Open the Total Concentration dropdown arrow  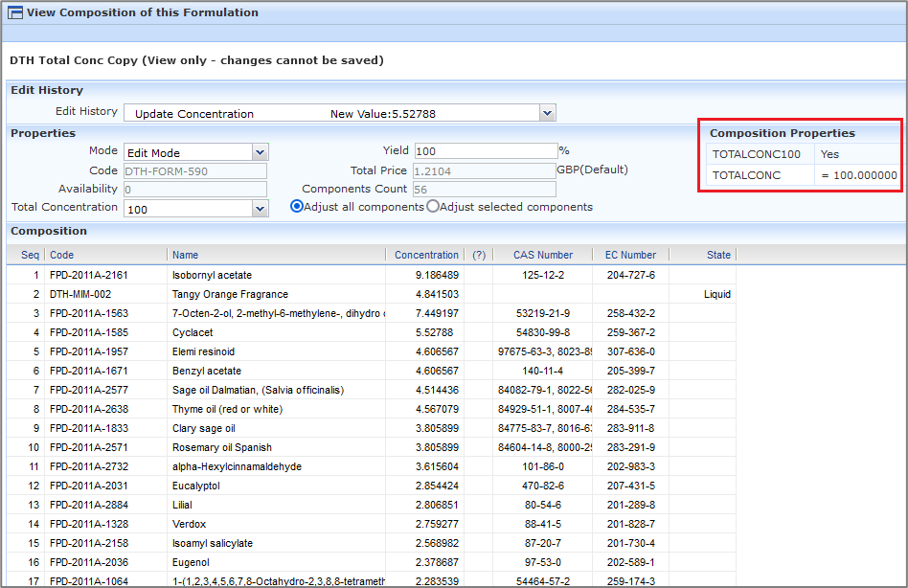(260, 209)
